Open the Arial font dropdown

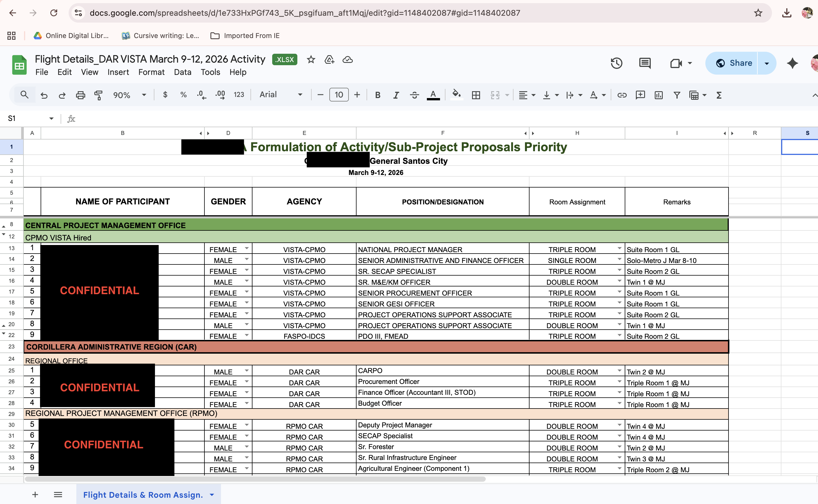[x=281, y=95]
